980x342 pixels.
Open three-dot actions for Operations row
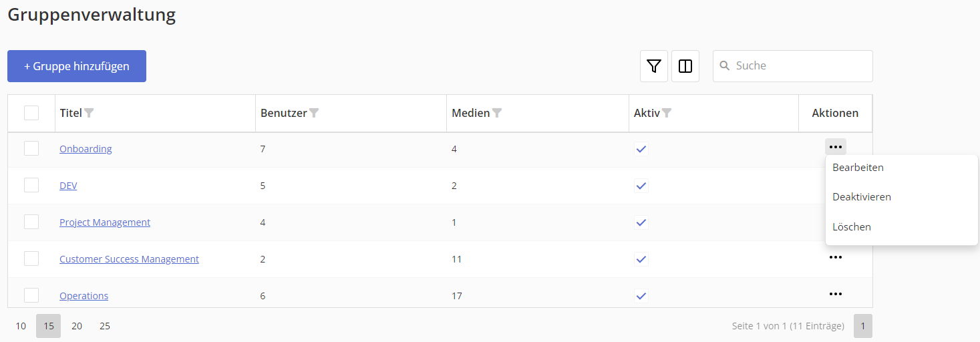[x=835, y=294]
